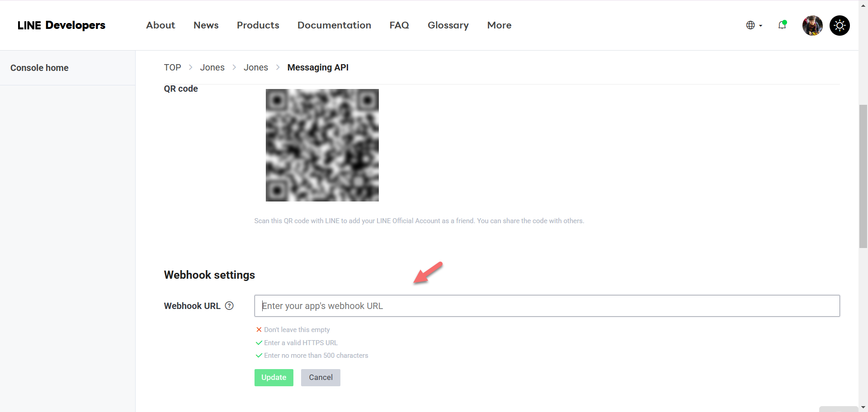Open the Documentation menu
The height and width of the screenshot is (412, 868).
tap(334, 25)
